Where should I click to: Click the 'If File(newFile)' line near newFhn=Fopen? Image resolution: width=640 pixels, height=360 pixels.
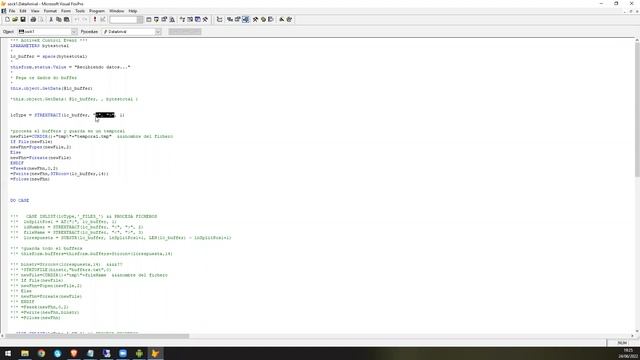pyautogui.click(x=31, y=142)
